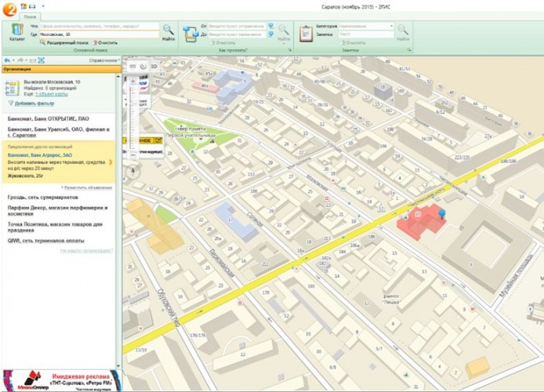Toggle the 3D map view
The height and width of the screenshot is (392, 544).
coord(154,66)
